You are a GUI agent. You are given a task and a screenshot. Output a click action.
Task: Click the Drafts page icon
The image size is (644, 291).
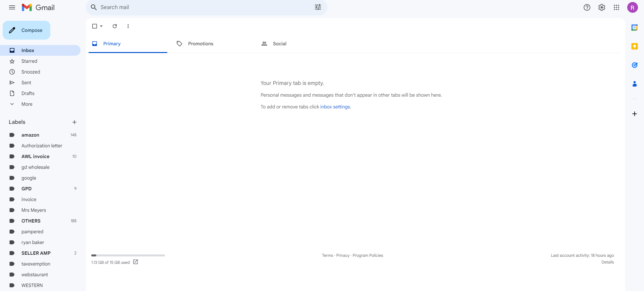(x=12, y=93)
